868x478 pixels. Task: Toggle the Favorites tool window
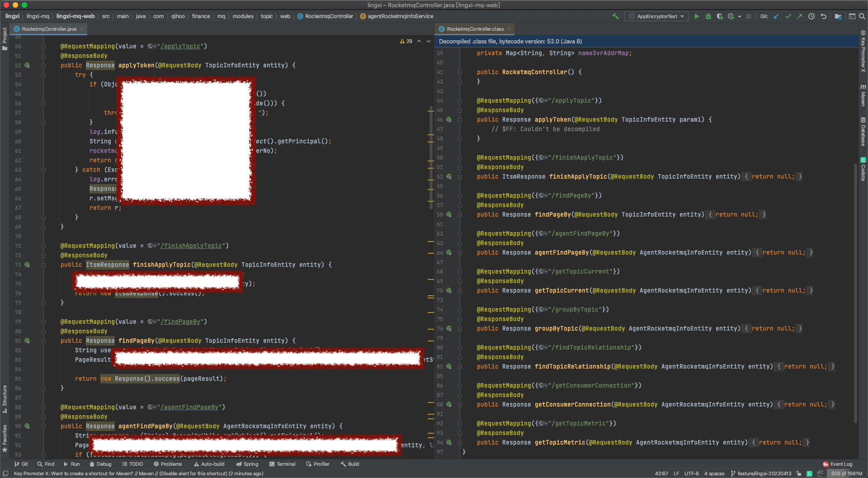(5, 438)
